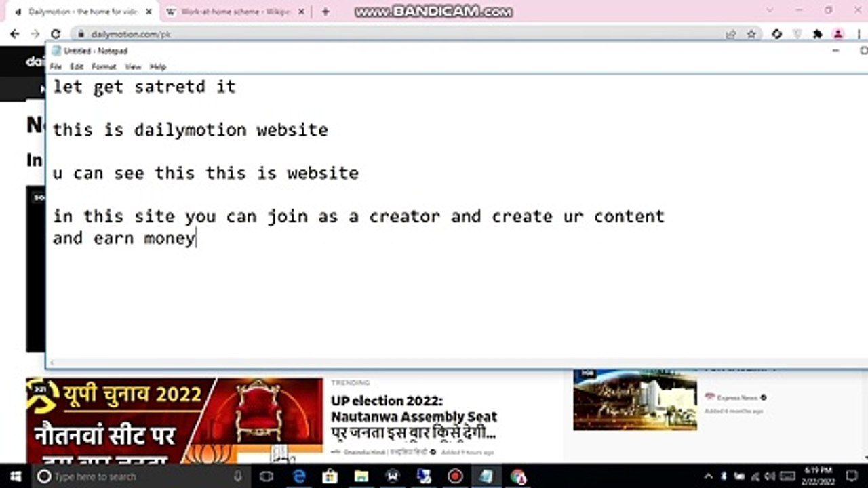868x488 pixels.
Task: Click the Notepad title bar icon
Action: pyautogui.click(x=56, y=51)
